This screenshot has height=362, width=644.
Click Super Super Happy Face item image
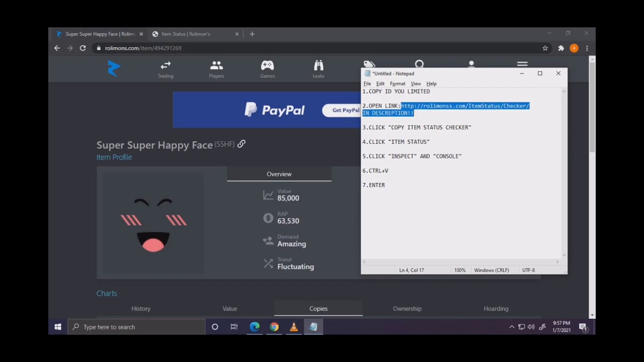(x=153, y=223)
